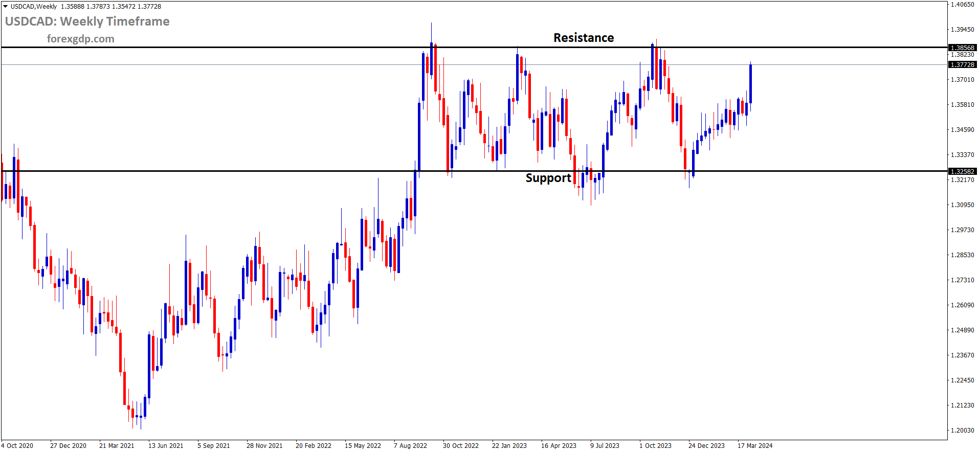This screenshot has width=980, height=452.
Task: Click the 1.37010 price axis value
Action: pyautogui.click(x=963, y=79)
